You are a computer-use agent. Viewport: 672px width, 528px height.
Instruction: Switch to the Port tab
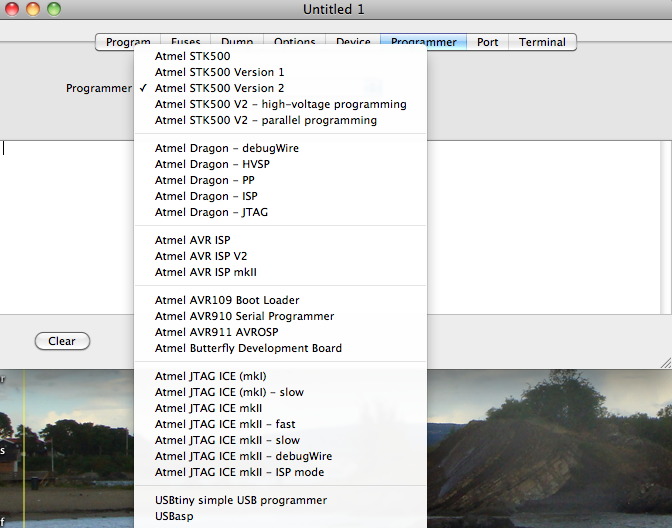click(488, 42)
